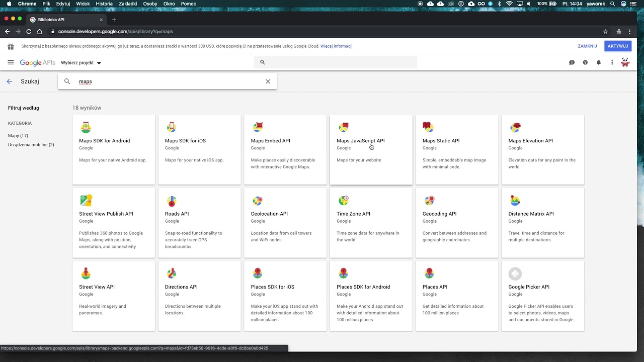Open macOS Spotlight search
The width and height of the screenshot is (644, 362).
tap(612, 4)
